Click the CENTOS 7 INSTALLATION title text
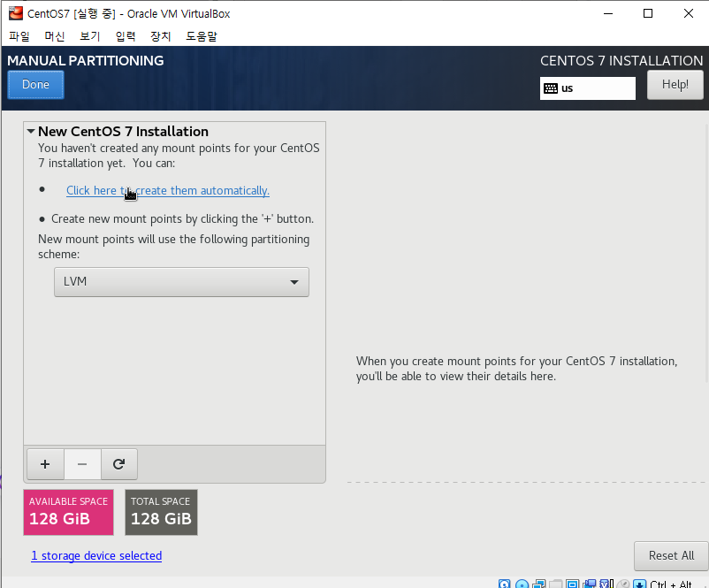The width and height of the screenshot is (709, 588). click(x=621, y=61)
